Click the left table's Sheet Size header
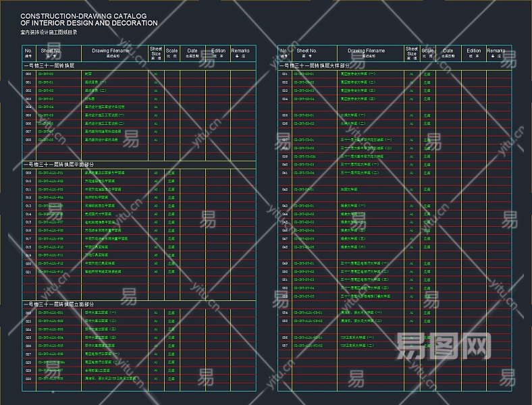532x405 pixels. click(156, 53)
